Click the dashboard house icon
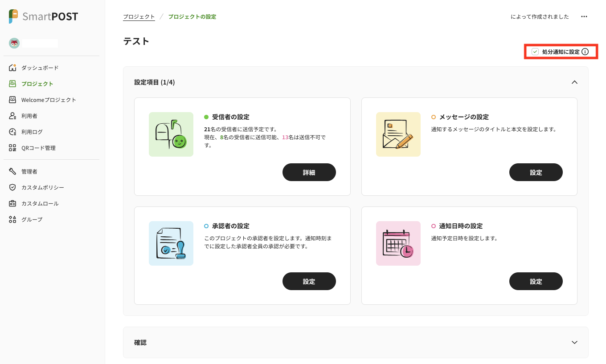This screenshot has width=606, height=364. coord(12,68)
